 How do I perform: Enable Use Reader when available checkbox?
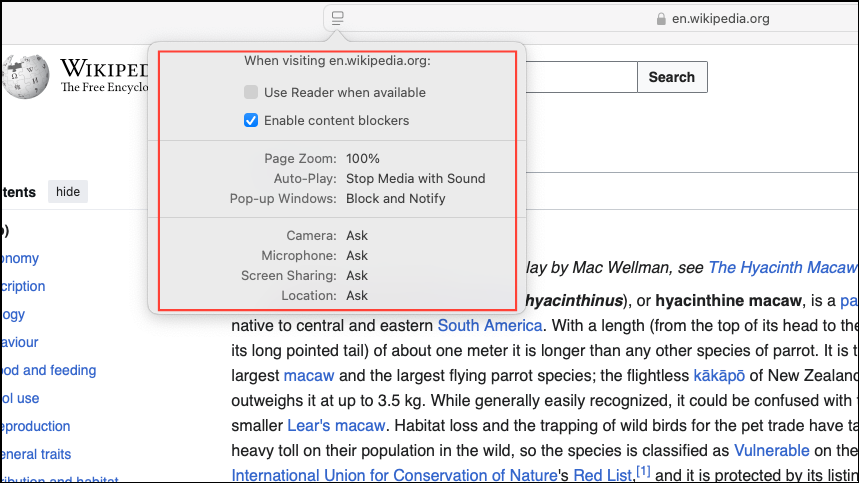click(251, 92)
